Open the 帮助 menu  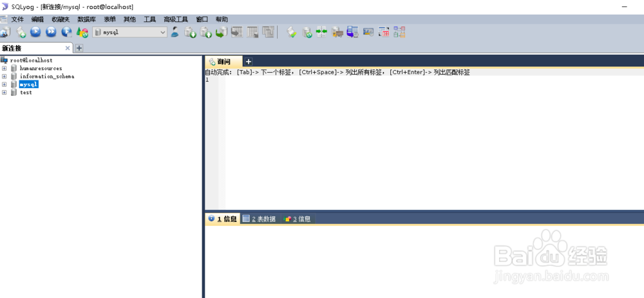222,19
